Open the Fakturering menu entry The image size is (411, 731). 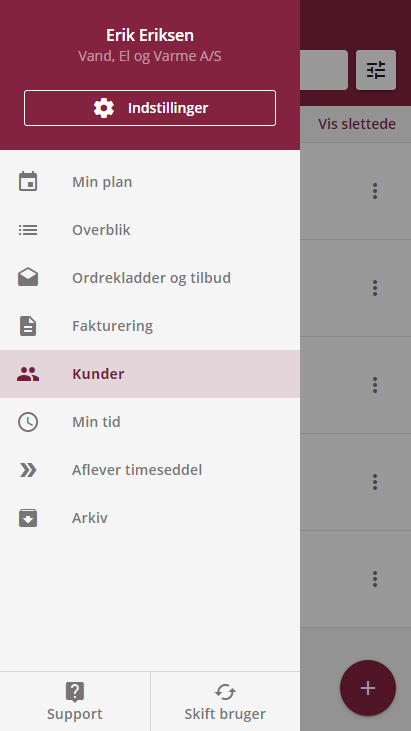[150, 326]
